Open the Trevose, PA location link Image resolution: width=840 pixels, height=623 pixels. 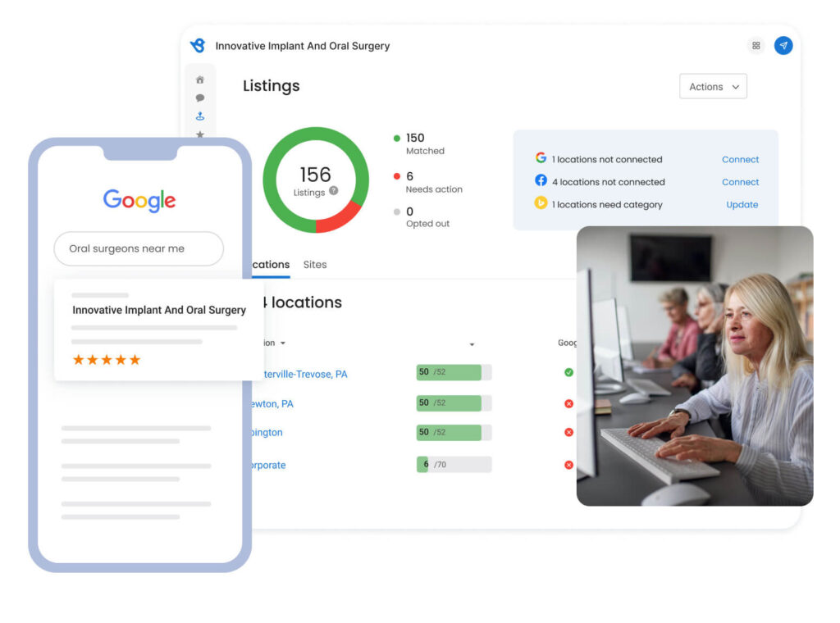[x=305, y=374]
